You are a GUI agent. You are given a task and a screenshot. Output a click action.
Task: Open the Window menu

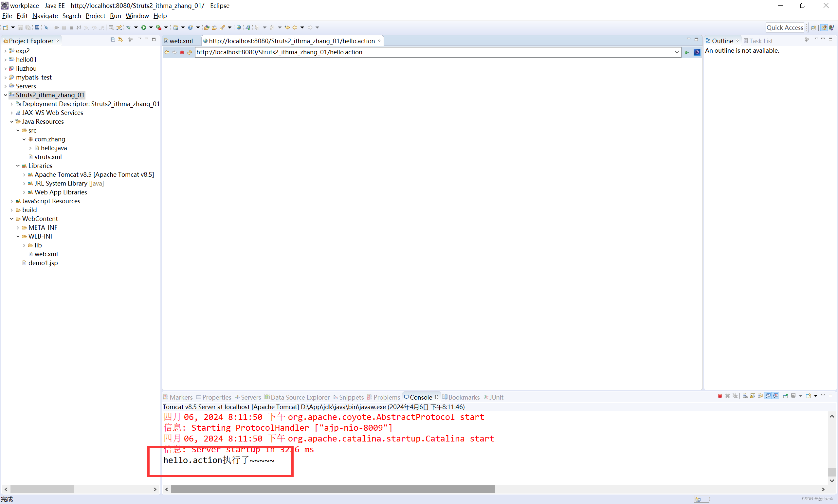[137, 16]
